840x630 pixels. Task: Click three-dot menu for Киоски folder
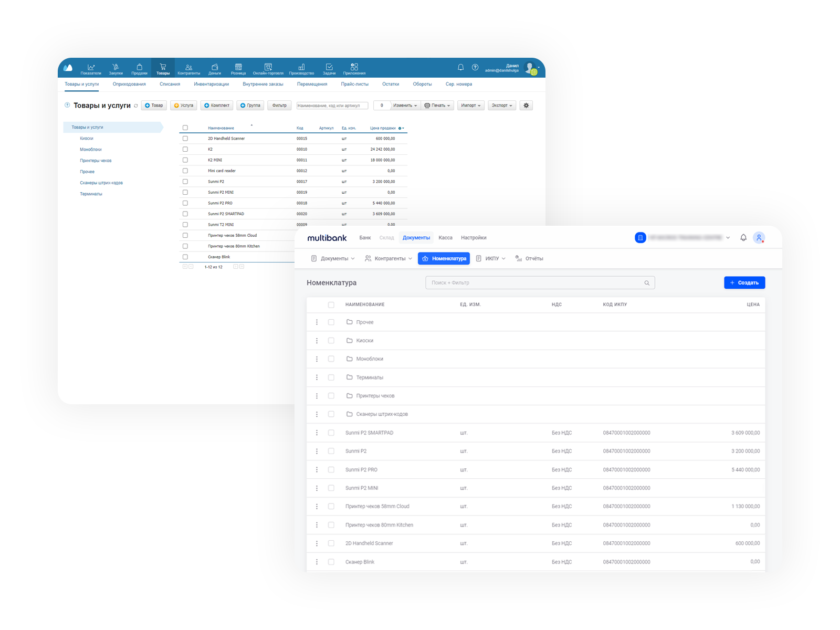click(317, 341)
